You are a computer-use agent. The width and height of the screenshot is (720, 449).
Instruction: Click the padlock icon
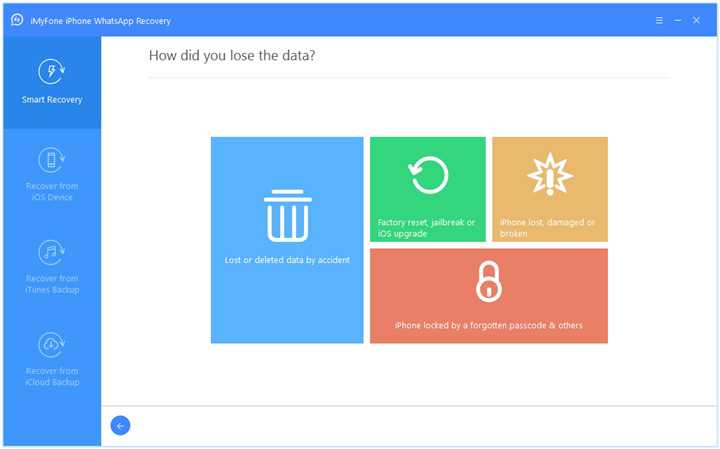[488, 283]
